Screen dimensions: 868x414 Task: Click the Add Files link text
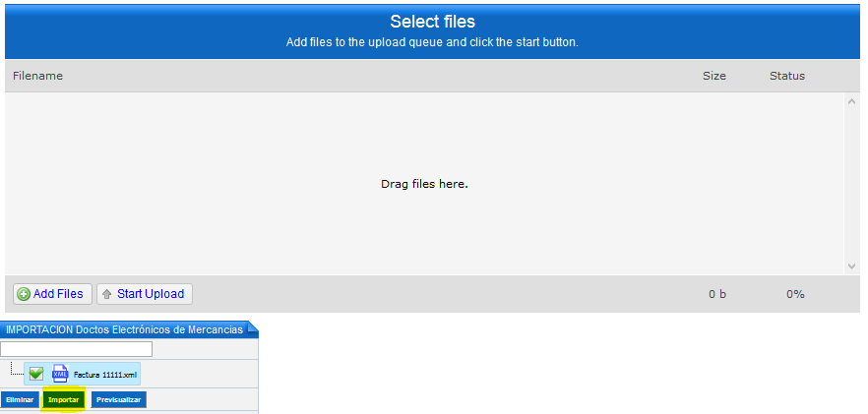(x=58, y=294)
